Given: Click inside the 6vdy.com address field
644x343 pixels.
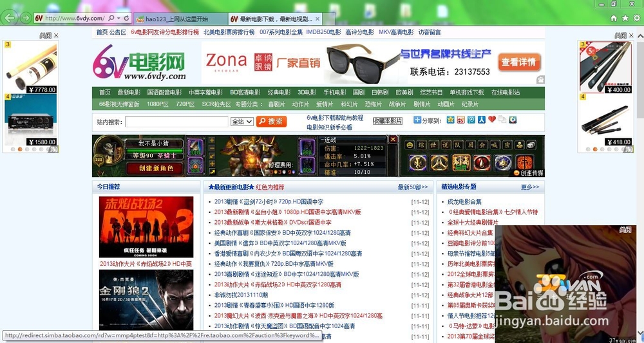Looking at the screenshot, I should coord(75,19).
